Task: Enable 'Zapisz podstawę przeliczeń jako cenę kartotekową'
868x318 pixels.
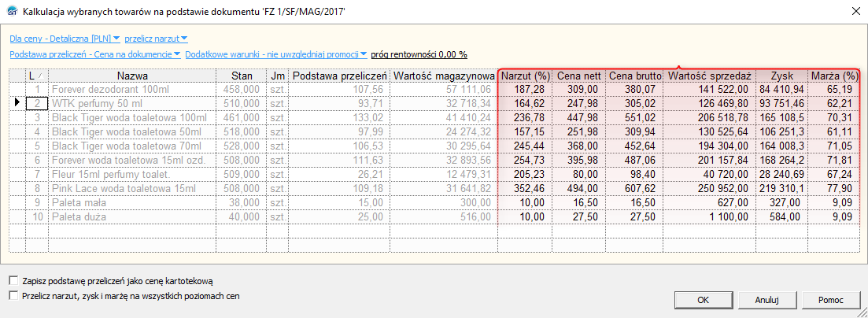Action: coord(14,281)
